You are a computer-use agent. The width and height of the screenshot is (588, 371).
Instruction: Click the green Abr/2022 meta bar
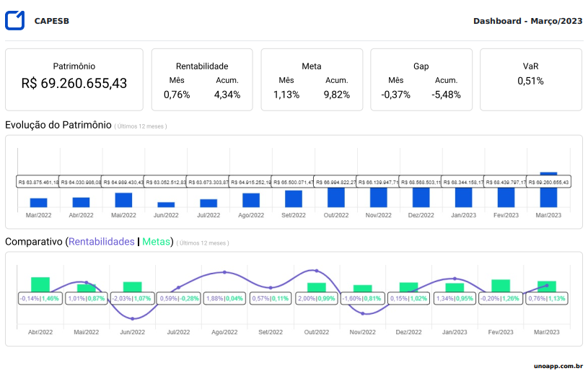click(40, 284)
